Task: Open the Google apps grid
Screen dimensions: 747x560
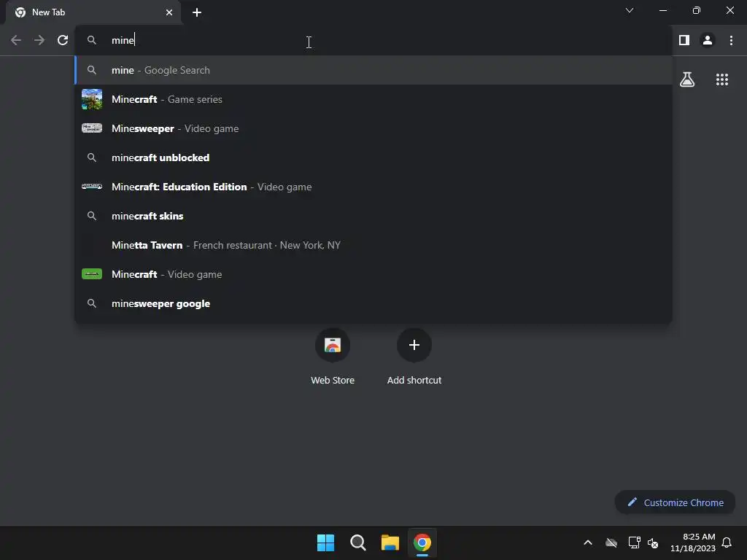Action: (x=721, y=79)
